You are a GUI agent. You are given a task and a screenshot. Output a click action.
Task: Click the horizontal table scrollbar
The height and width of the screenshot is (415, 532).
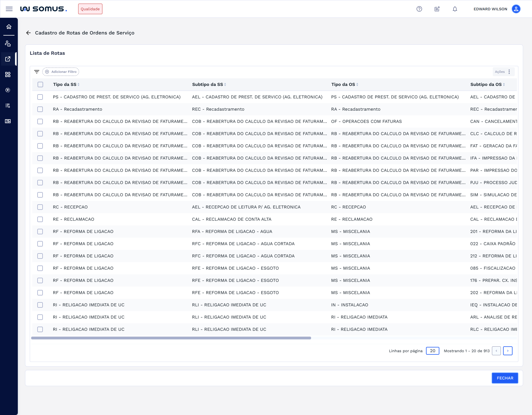(x=171, y=338)
